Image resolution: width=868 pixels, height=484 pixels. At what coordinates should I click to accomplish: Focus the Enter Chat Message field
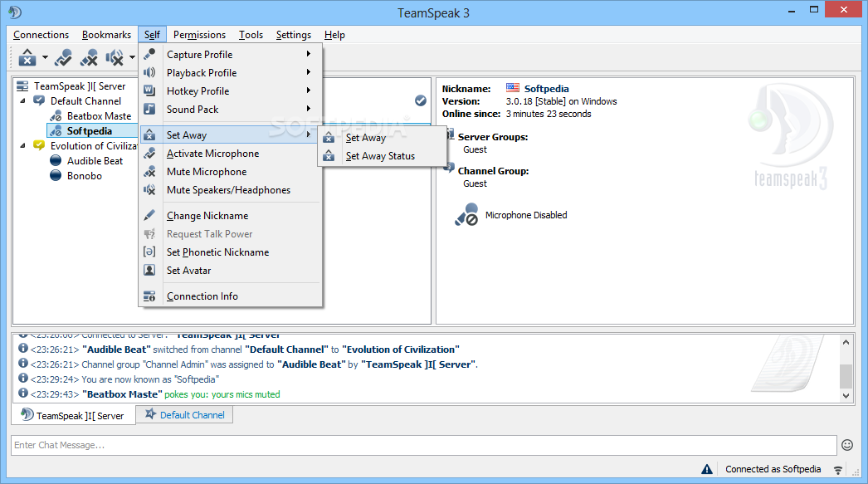(424, 445)
